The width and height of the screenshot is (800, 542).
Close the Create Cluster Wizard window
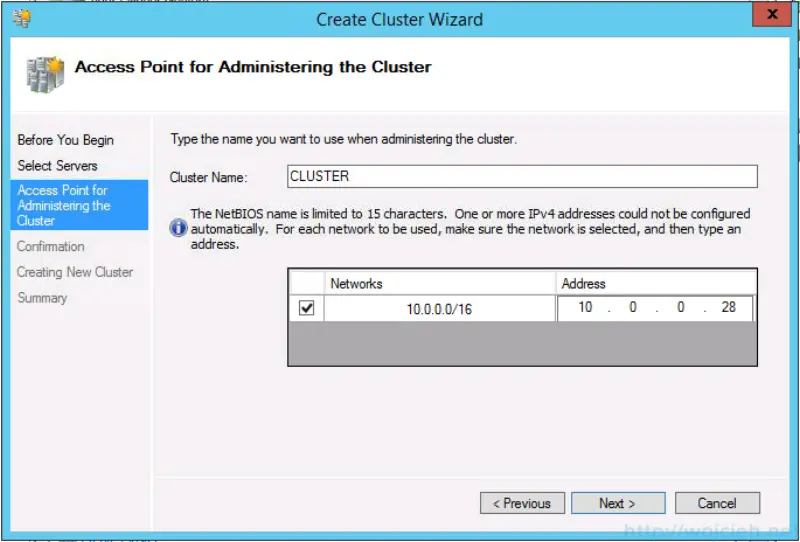pyautogui.click(x=770, y=17)
